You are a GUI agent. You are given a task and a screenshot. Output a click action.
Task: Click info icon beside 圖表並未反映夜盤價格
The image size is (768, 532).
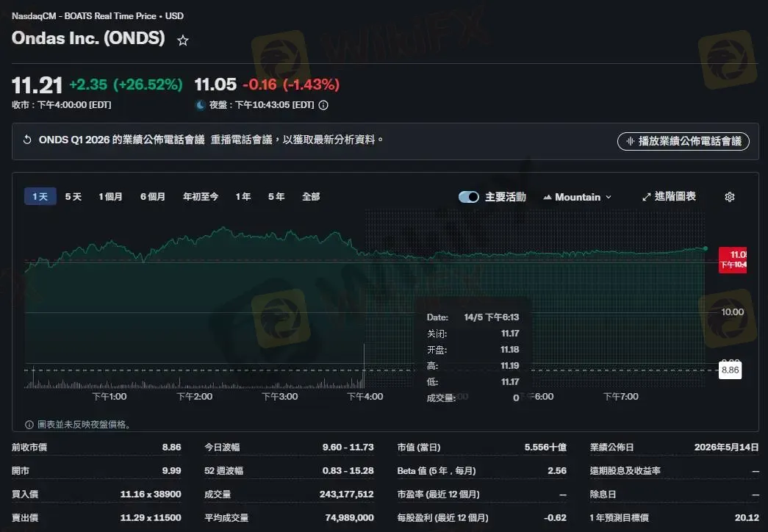29,424
